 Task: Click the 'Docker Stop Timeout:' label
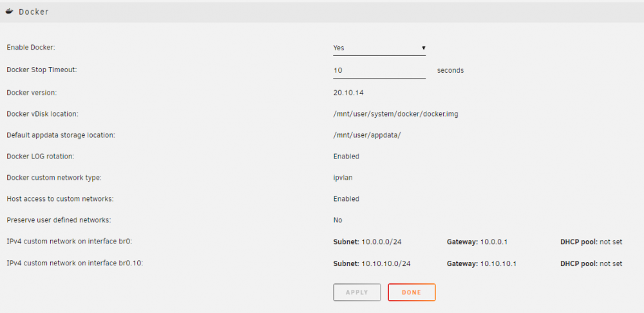42,70
